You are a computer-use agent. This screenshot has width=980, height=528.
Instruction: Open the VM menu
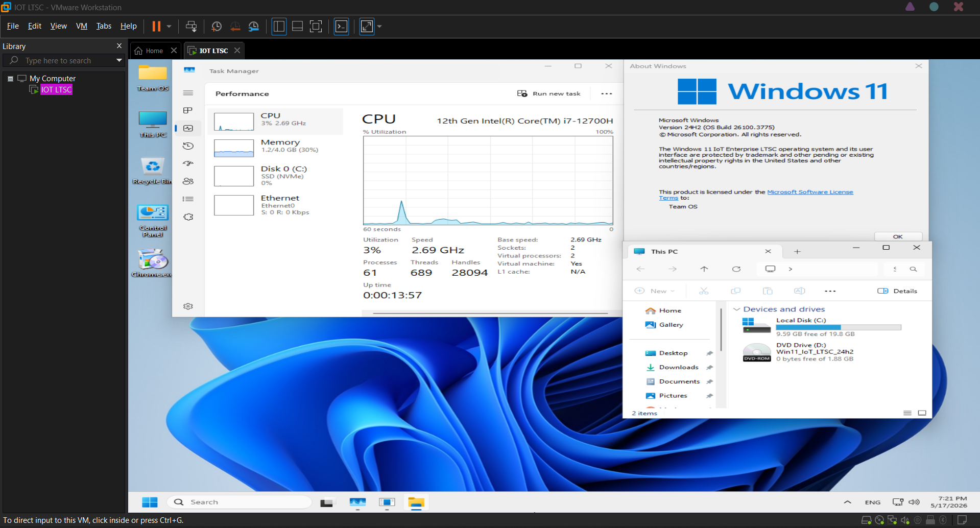[82, 26]
